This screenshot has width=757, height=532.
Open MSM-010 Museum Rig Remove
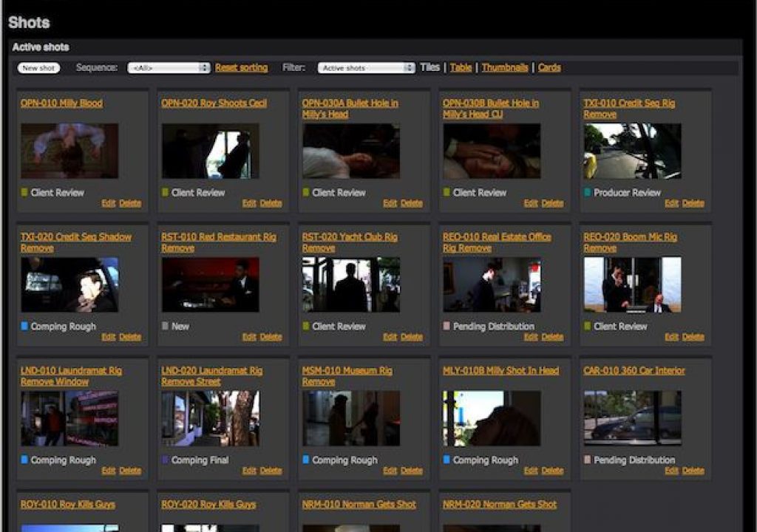347,376
